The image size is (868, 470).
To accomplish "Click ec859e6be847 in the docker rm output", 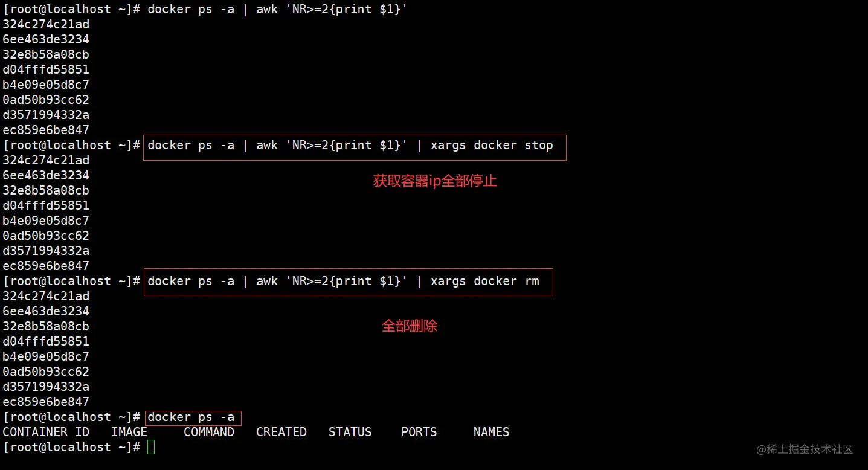I will click(x=46, y=402).
